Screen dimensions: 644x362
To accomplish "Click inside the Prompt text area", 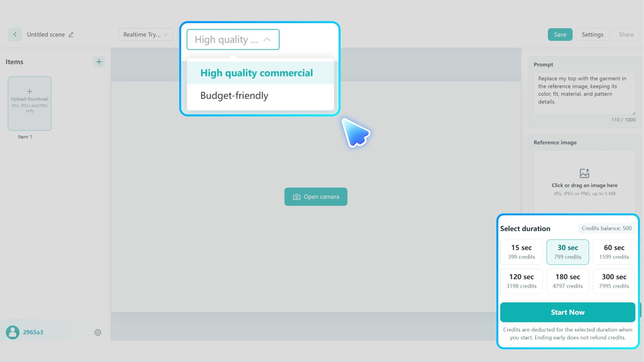I will click(x=584, y=94).
